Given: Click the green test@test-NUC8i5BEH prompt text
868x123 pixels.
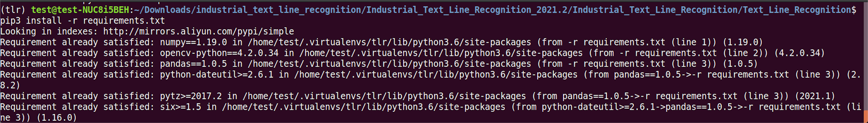Looking at the screenshot, I should (80, 10).
